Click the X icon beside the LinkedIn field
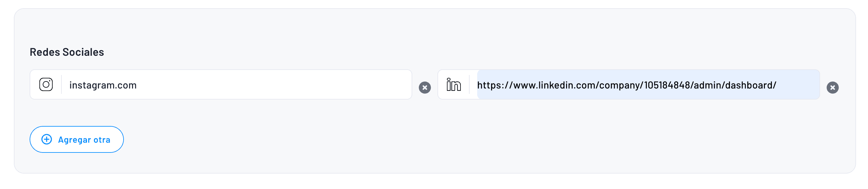The height and width of the screenshot is (189, 868). [x=832, y=88]
